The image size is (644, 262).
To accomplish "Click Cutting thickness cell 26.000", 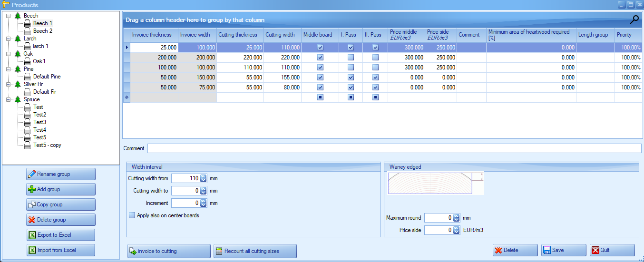I will tap(240, 48).
